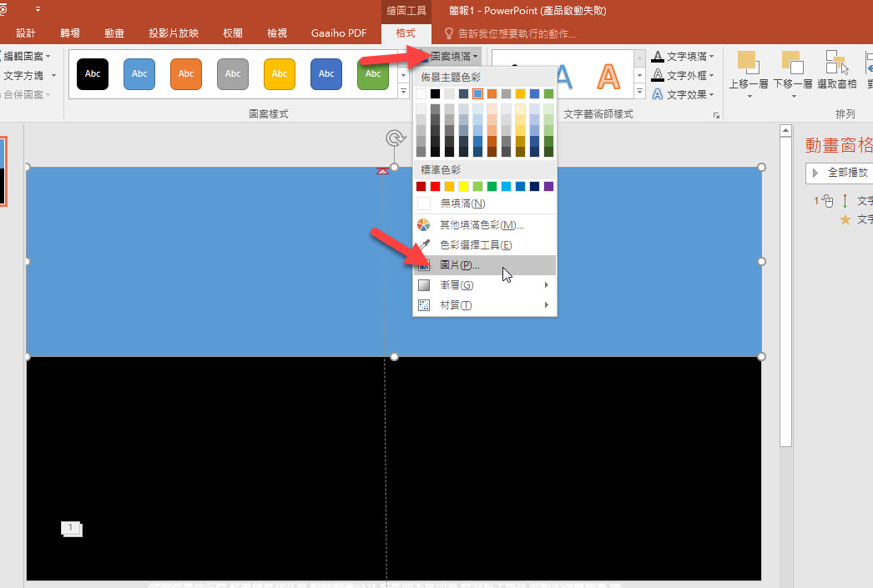873x588 pixels.
Task: Open the 檢視 tab
Action: tap(277, 33)
